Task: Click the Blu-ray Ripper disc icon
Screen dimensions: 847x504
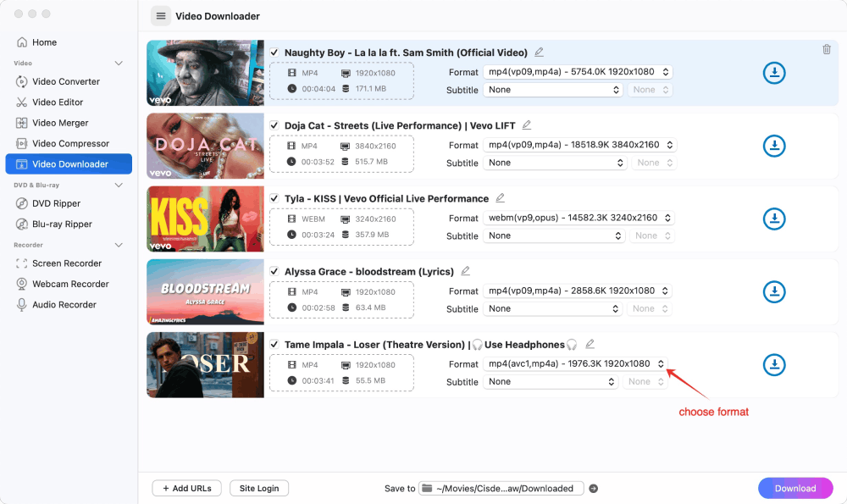Action: click(x=22, y=224)
